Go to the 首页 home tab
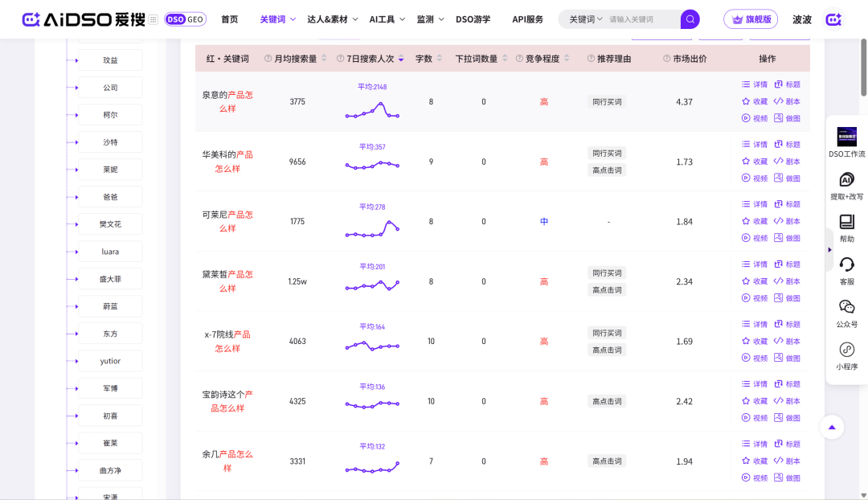Screen dimensions: 868x500 coord(230,19)
